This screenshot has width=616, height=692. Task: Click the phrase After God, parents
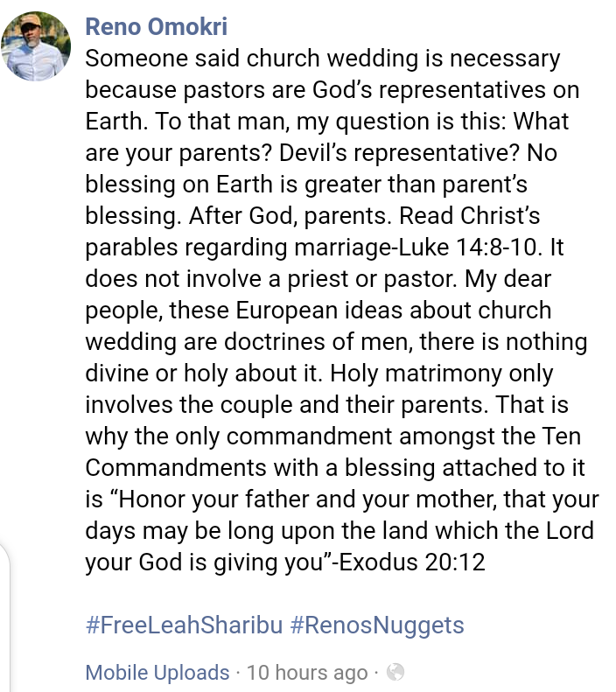tap(290, 216)
